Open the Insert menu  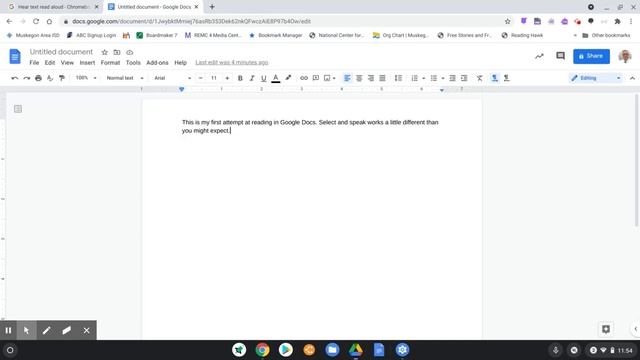[x=87, y=62]
